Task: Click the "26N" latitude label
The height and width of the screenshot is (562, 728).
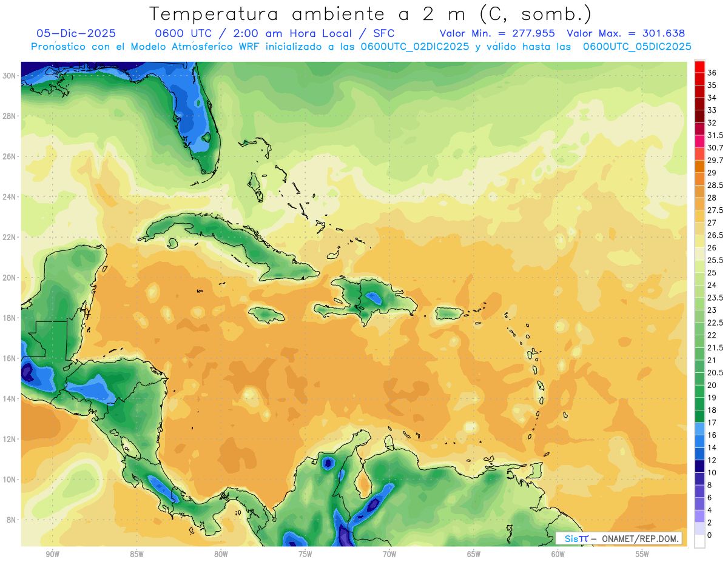Action: pos(9,156)
